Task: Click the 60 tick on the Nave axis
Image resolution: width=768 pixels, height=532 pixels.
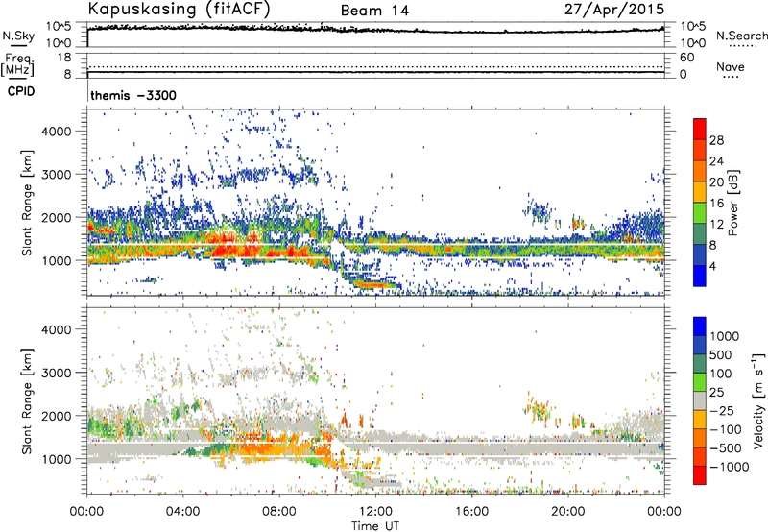Action: pyautogui.click(x=686, y=58)
